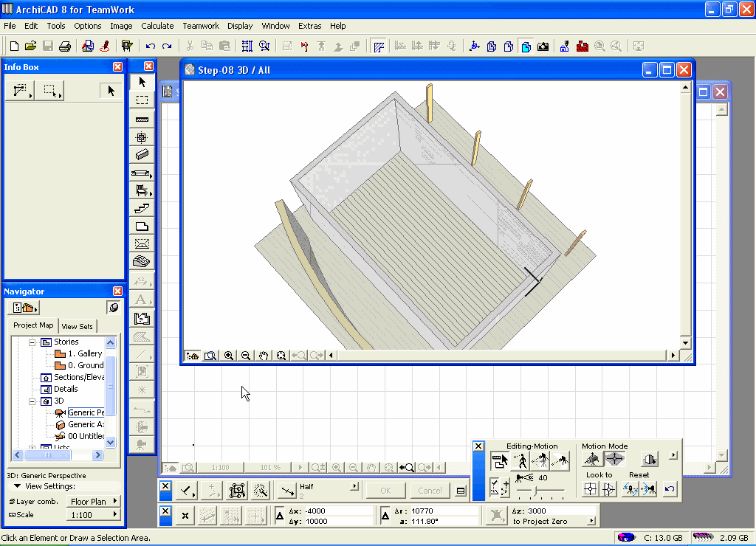This screenshot has width=756, height=546.
Task: Toggle first Motion Mode button
Action: 592,460
